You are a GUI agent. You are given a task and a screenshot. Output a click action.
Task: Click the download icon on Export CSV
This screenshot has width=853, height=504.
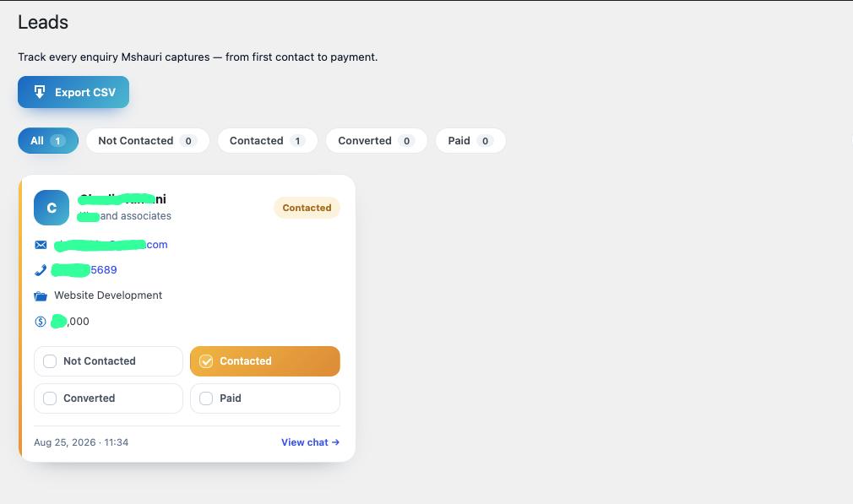(x=40, y=92)
